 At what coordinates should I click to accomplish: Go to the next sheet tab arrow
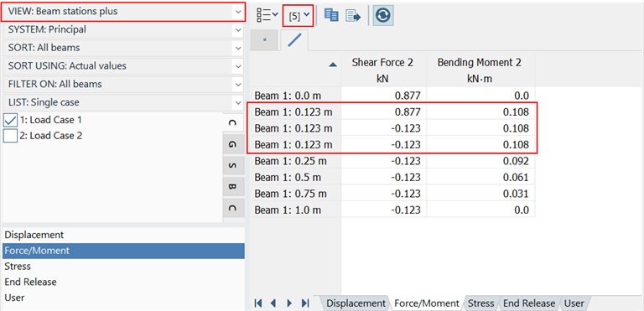[289, 303]
